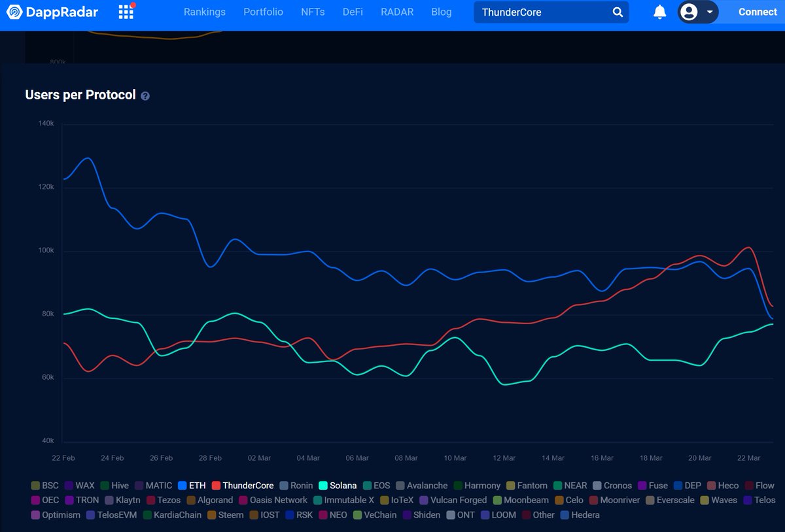Viewport: 785px width, 532px height.
Task: Enable Steem series in legend
Action: [226, 515]
